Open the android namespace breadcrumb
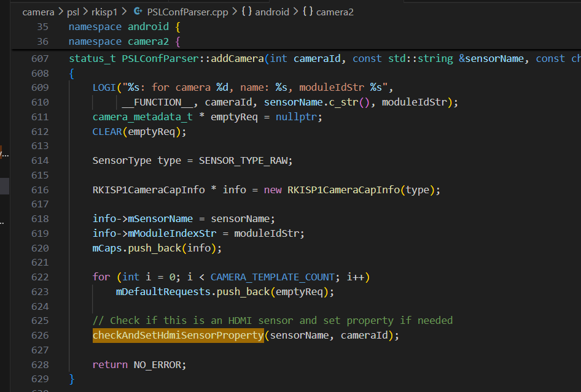Screen dimensions: 581x392 [x=272, y=12]
